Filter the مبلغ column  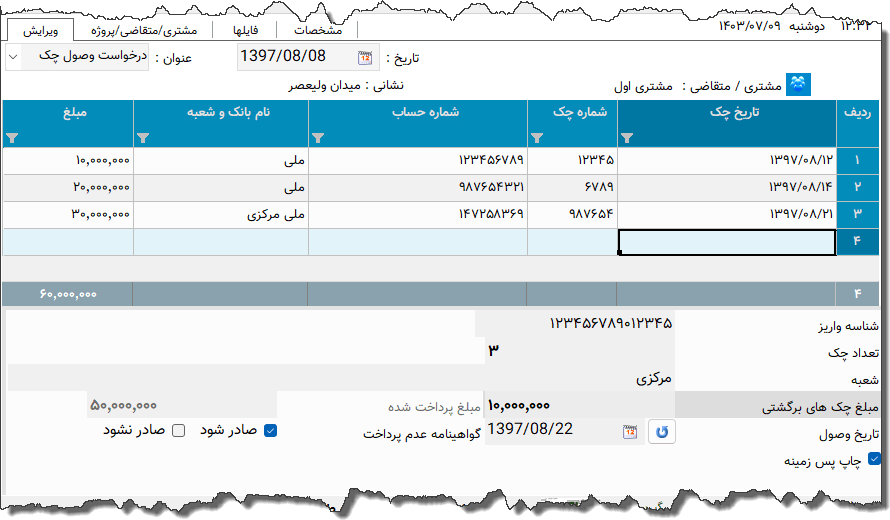click(x=12, y=138)
